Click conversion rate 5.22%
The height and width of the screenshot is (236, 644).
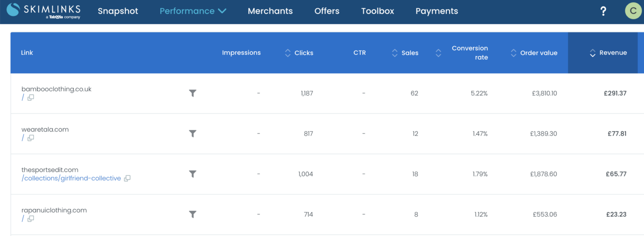pyautogui.click(x=479, y=93)
